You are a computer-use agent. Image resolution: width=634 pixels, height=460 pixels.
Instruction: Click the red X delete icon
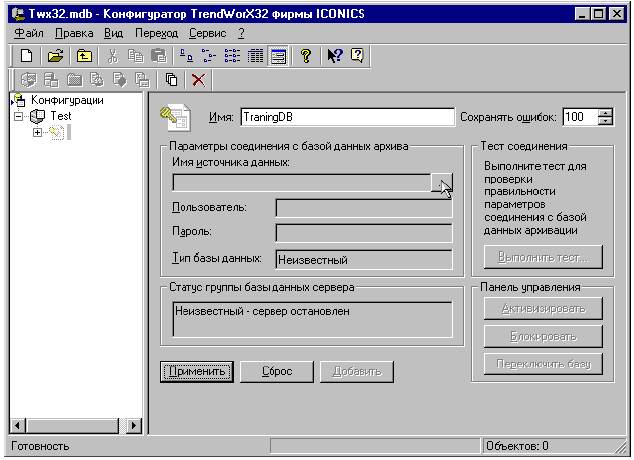coord(198,80)
